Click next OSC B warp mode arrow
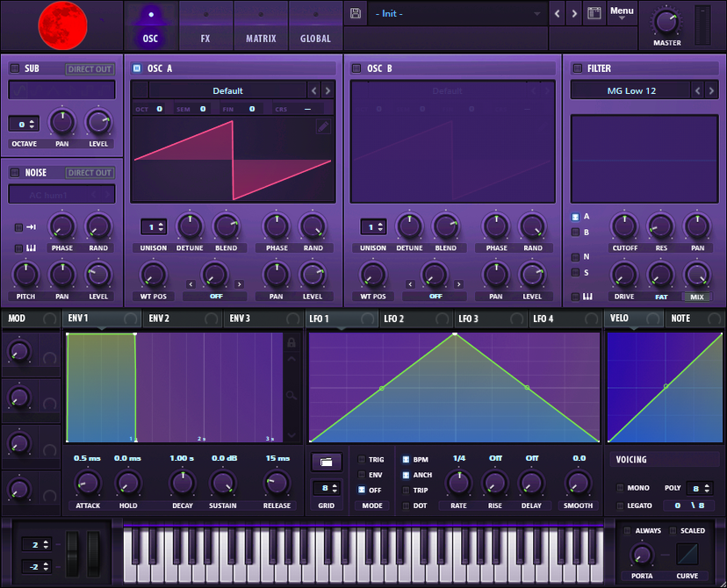 (x=458, y=284)
